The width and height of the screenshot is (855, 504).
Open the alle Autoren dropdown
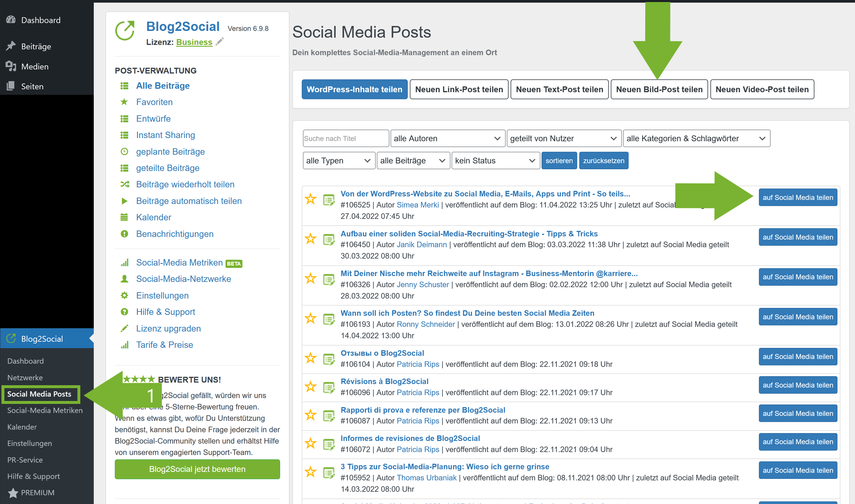click(448, 139)
